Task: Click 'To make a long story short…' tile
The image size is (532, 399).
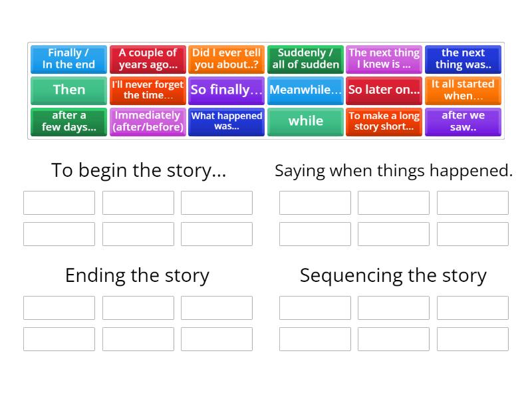Action: [x=384, y=122]
